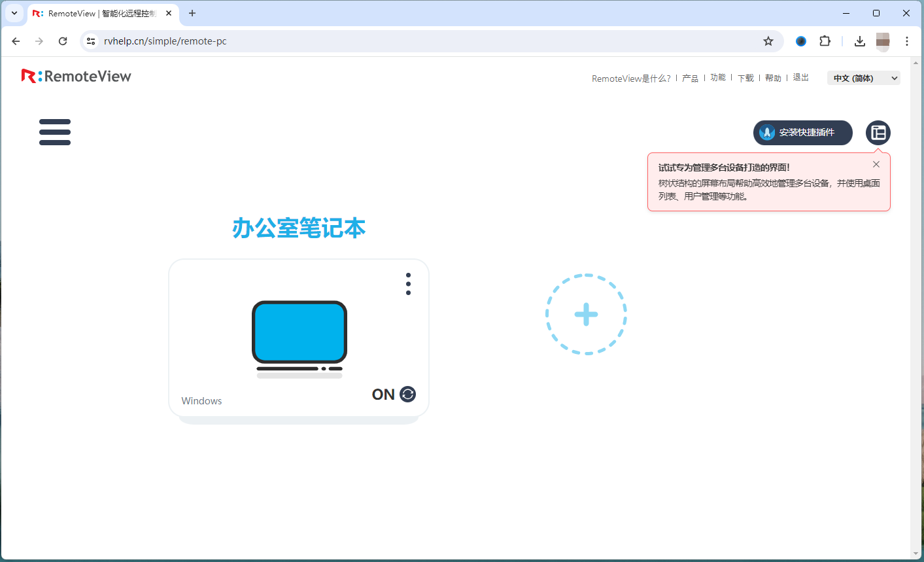Add a new remote PC with the plus circle
The image size is (924, 562).
tap(587, 315)
